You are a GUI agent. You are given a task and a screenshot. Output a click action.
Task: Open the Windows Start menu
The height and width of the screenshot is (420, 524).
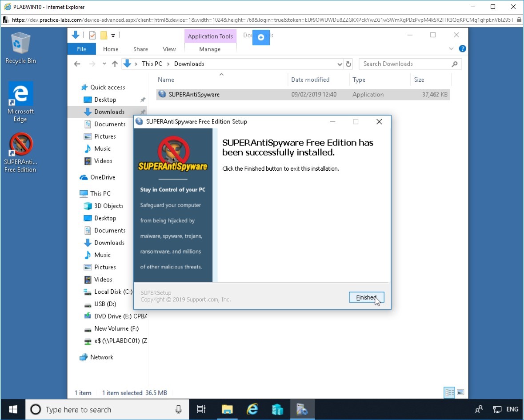13,409
